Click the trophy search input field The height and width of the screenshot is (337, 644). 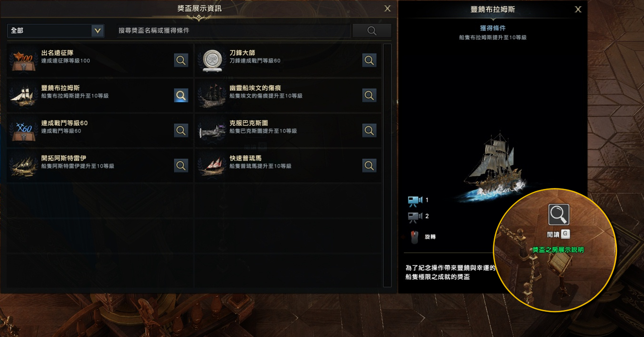pos(233,30)
